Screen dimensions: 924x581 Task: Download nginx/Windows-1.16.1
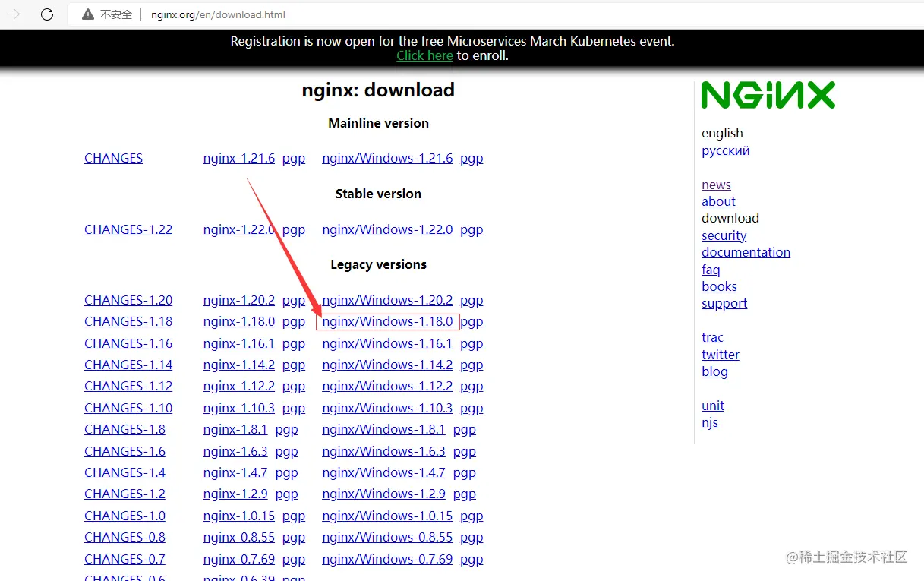387,343
